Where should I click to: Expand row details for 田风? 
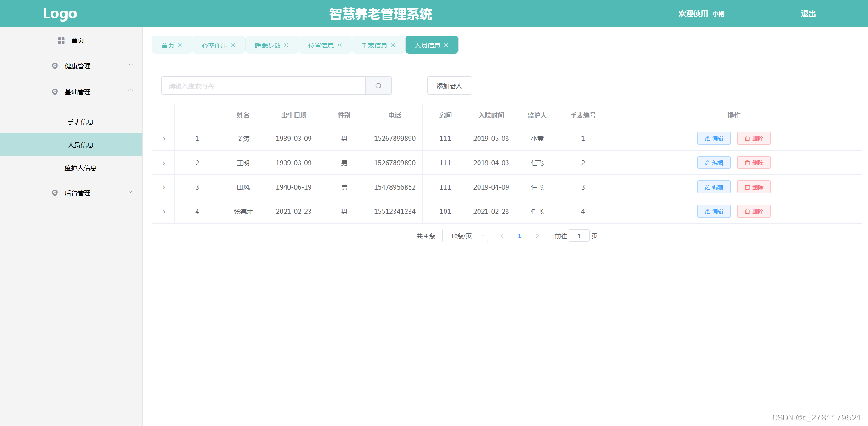163,187
